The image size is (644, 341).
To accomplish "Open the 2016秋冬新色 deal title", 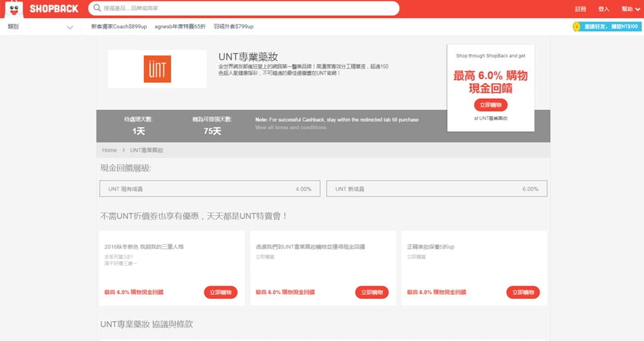I will tap(144, 247).
